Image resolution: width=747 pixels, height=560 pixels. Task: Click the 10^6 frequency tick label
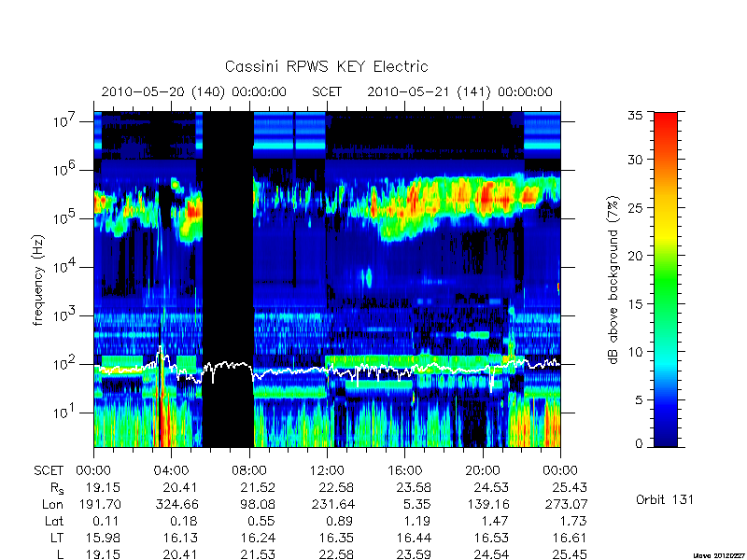coord(65,170)
